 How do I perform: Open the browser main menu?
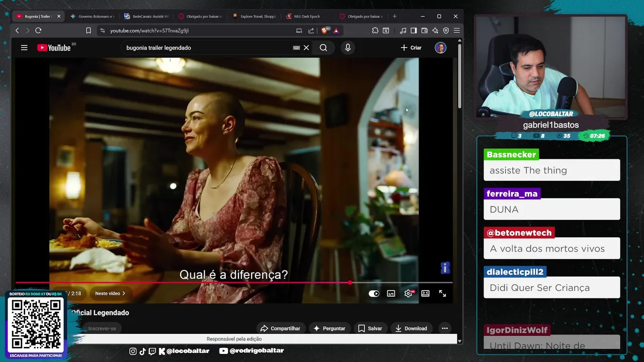tap(457, 31)
